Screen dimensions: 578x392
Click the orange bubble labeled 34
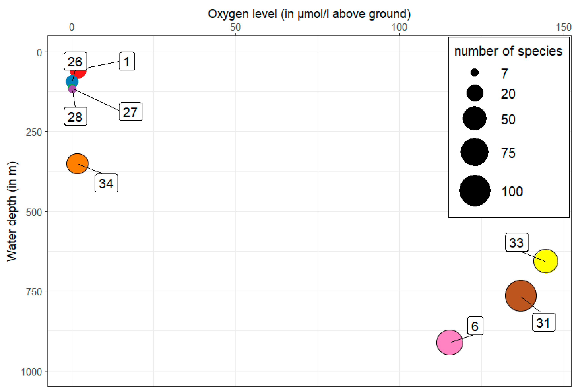[x=77, y=164]
